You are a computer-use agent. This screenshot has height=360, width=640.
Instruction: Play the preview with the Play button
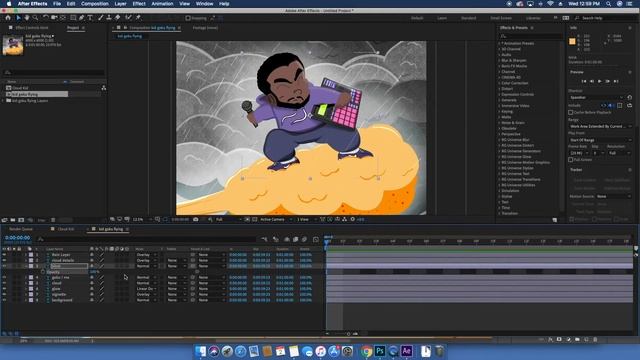point(600,81)
